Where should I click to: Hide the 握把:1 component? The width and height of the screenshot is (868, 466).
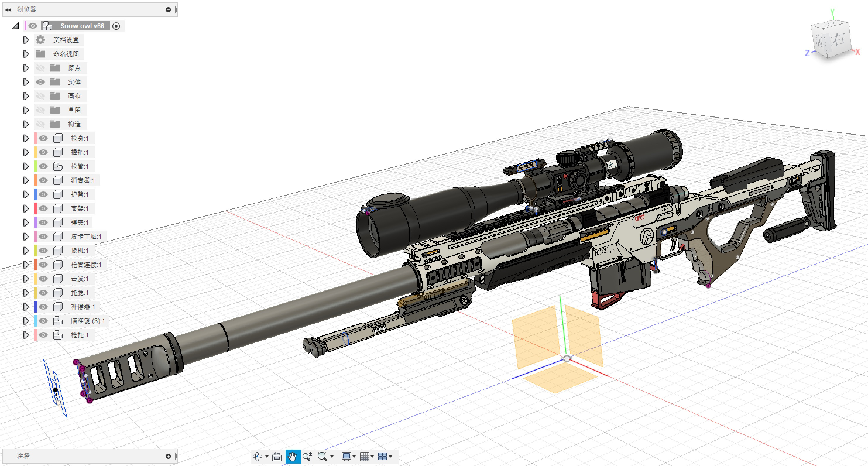click(43, 152)
